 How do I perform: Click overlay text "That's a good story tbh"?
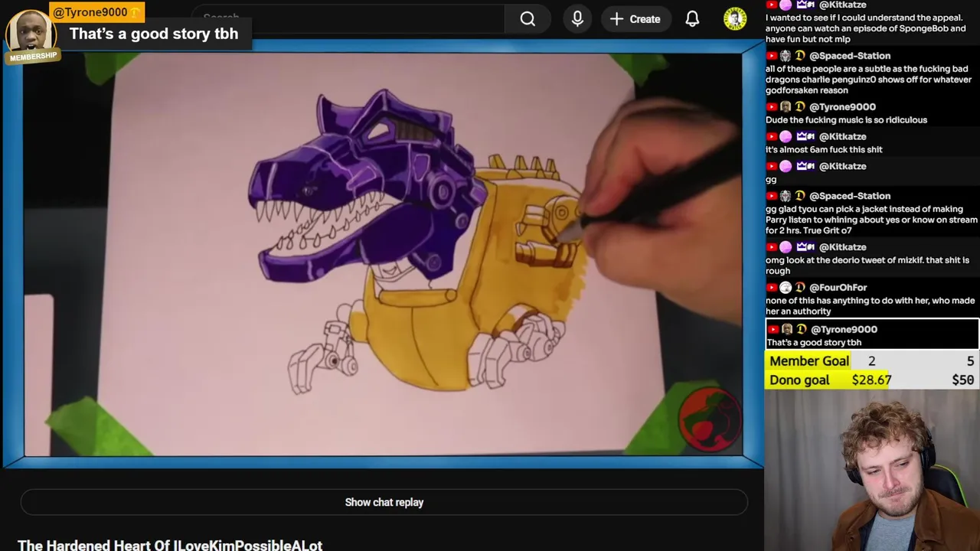coord(154,34)
